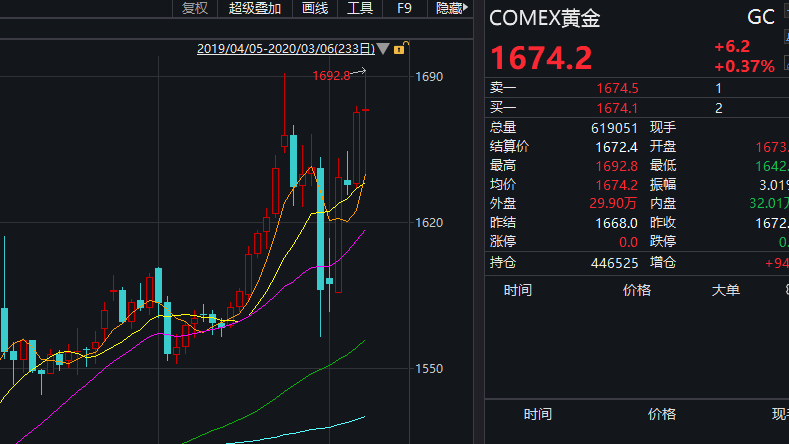Image resolution: width=789 pixels, height=444 pixels.
Task: Click the F9 toolbar button
Action: pos(404,8)
